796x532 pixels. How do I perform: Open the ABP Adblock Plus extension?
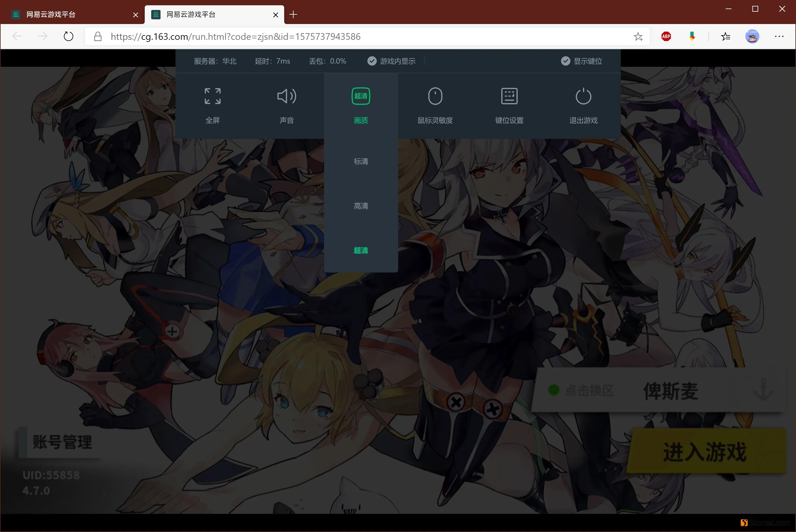tap(666, 36)
